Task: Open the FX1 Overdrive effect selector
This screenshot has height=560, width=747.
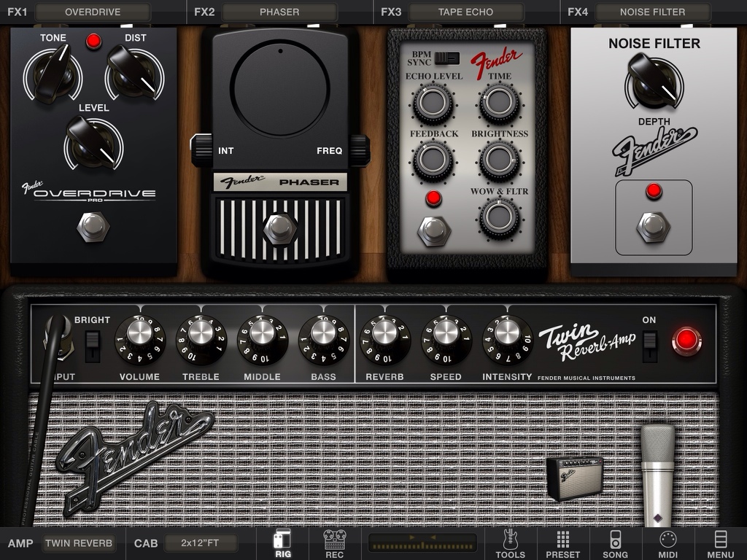Action: (93, 12)
